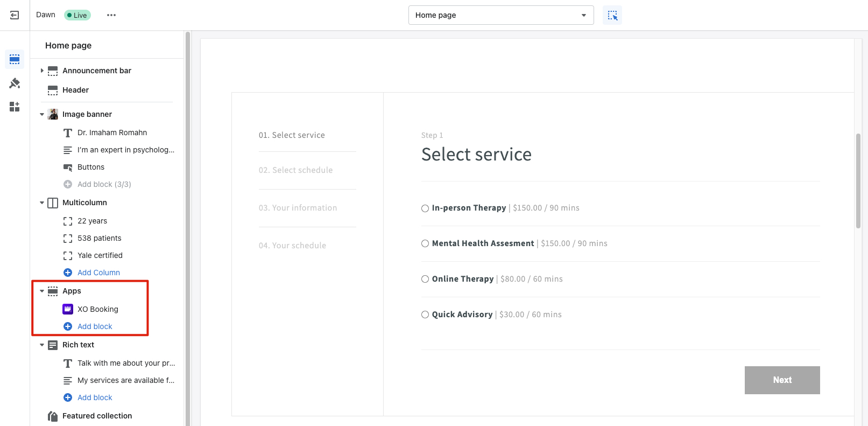Click the exit editor icon

[x=15, y=15]
